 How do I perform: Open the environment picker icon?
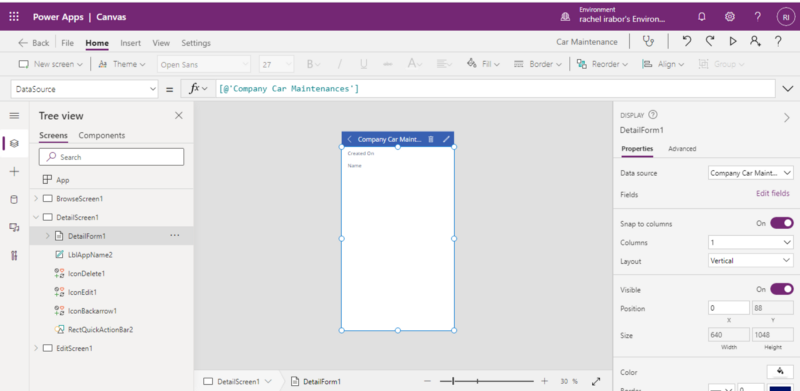[565, 17]
